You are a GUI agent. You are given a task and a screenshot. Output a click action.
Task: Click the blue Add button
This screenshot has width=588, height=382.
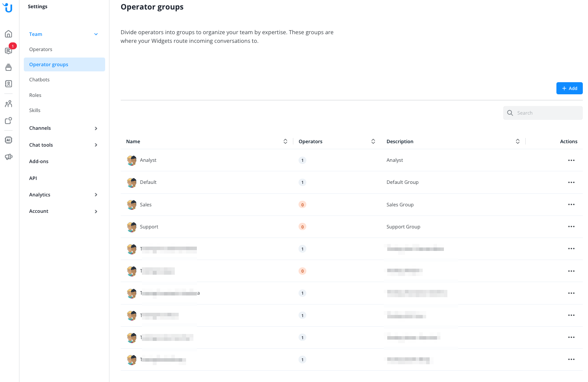pos(569,88)
